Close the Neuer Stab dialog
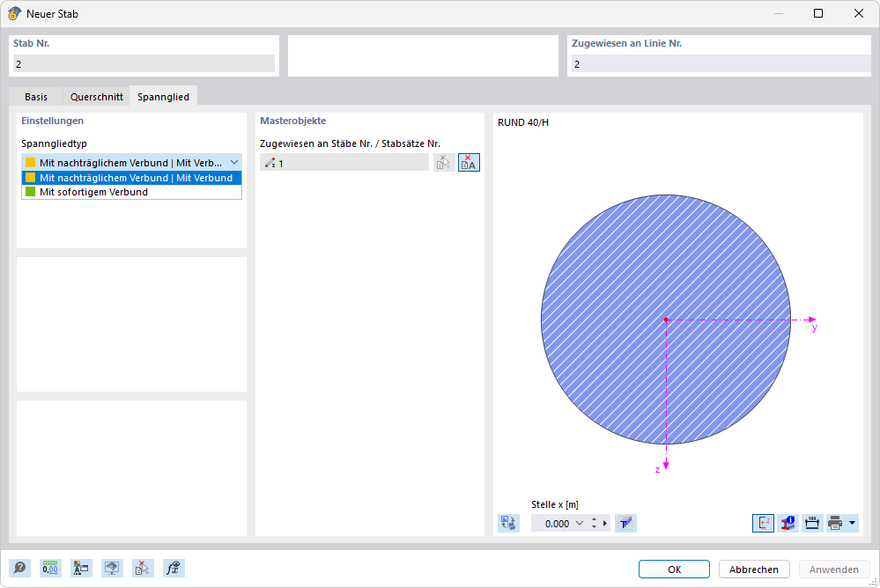Image resolution: width=880 pixels, height=588 pixels. click(x=859, y=13)
